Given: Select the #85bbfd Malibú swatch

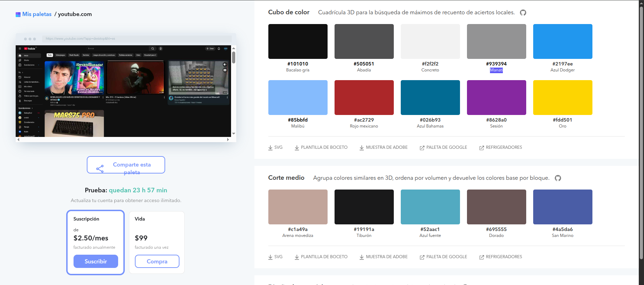Looking at the screenshot, I should [x=298, y=98].
